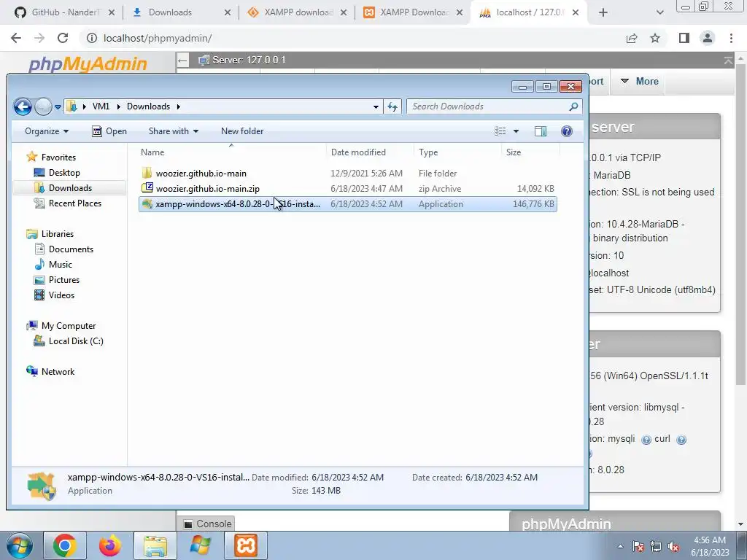The width and height of the screenshot is (747, 560).
Task: Click the Explorer help icon
Action: coord(566,131)
